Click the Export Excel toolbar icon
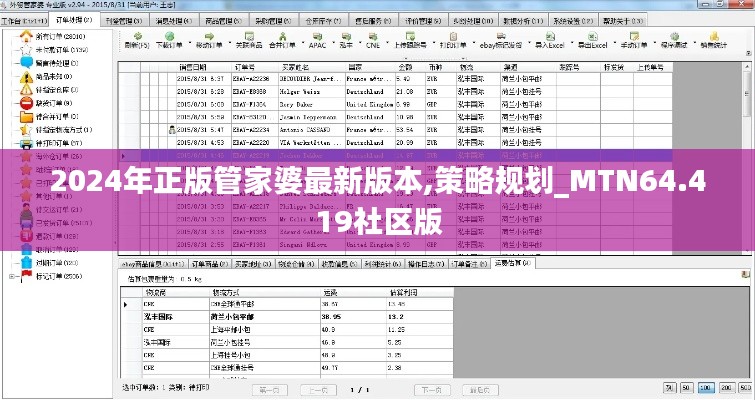Viewport: 755px width, 400px height. [593, 36]
